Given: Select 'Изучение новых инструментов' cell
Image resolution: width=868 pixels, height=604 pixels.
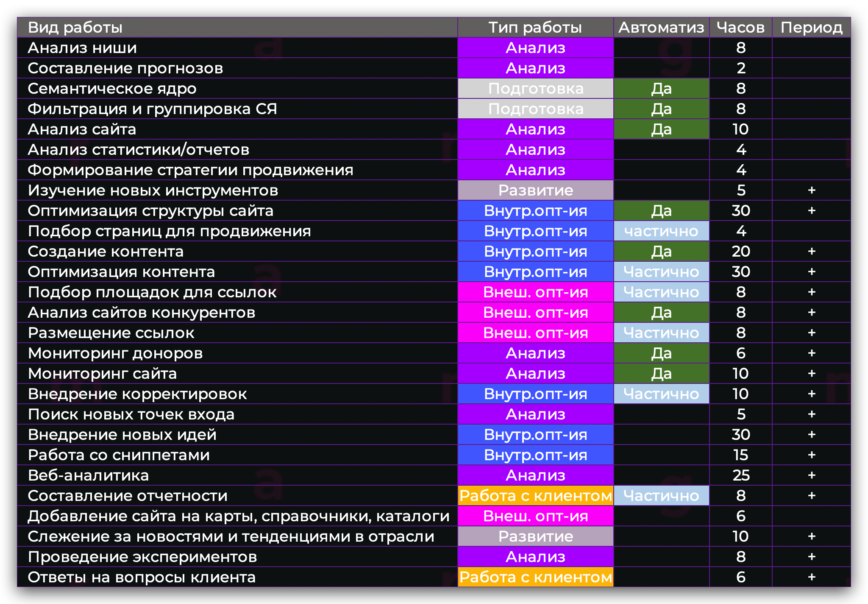Looking at the screenshot, I should tap(237, 190).
